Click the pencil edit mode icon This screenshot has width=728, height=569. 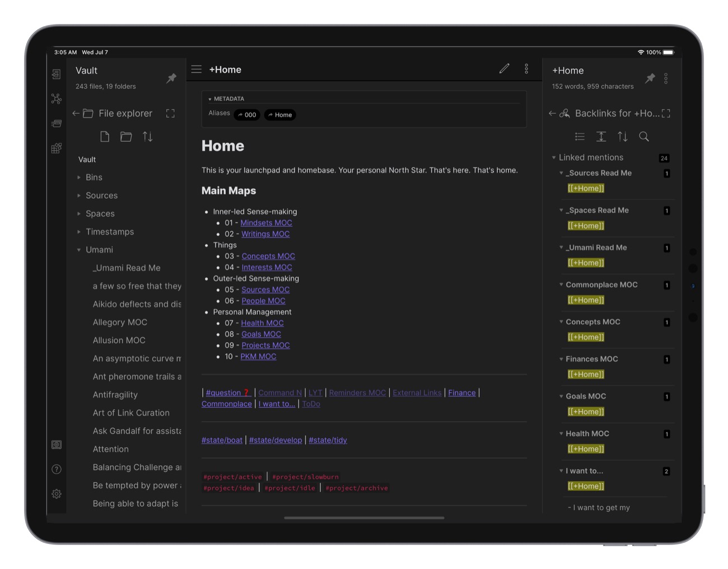click(504, 69)
